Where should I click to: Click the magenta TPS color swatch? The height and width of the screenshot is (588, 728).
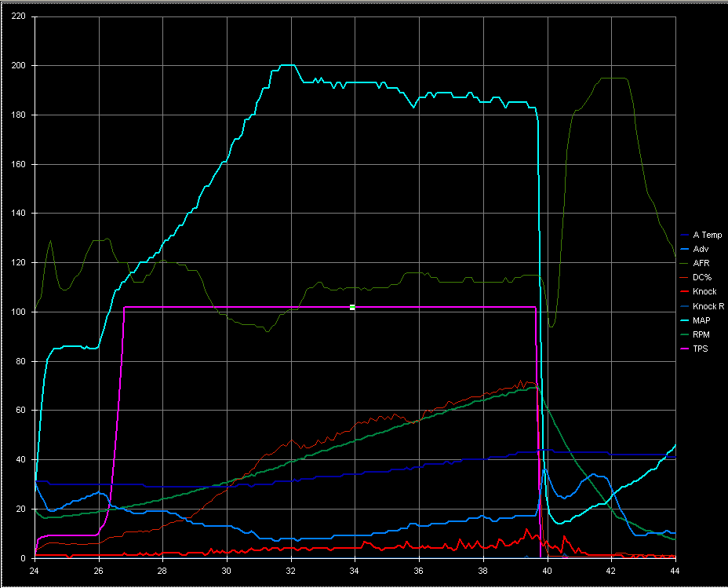[x=686, y=348]
